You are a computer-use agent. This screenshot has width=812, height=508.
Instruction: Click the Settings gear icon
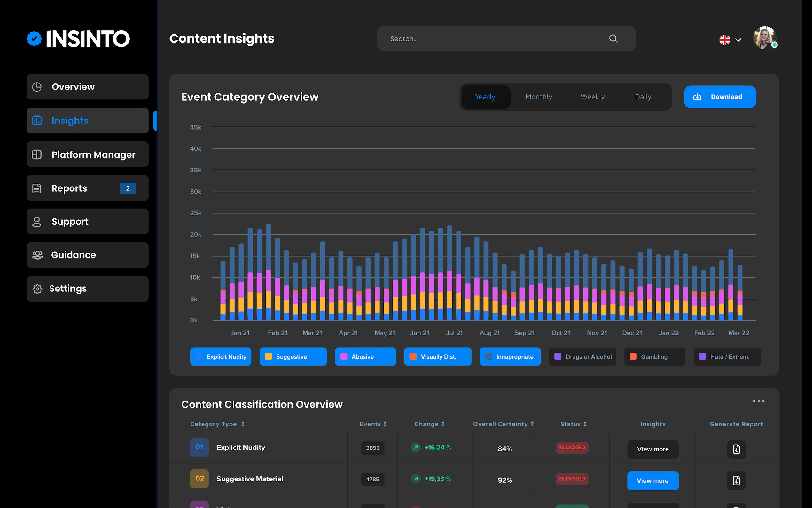point(37,289)
